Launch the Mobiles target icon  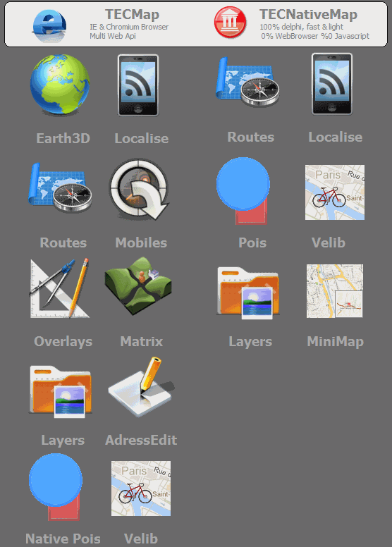pyautogui.click(x=139, y=189)
